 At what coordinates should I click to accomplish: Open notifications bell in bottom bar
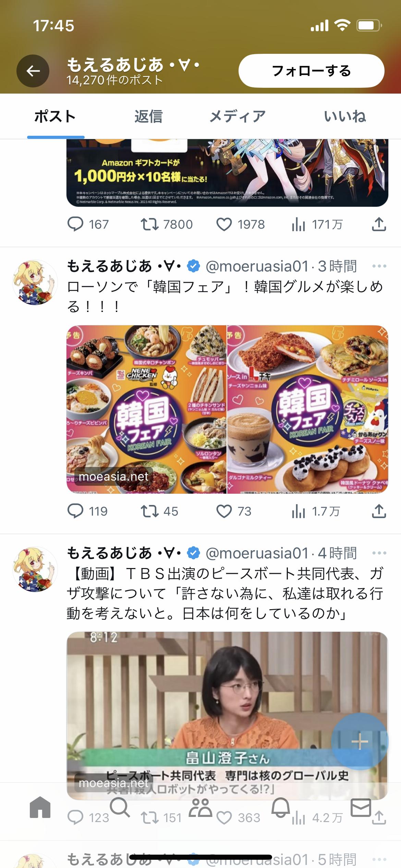click(x=281, y=808)
